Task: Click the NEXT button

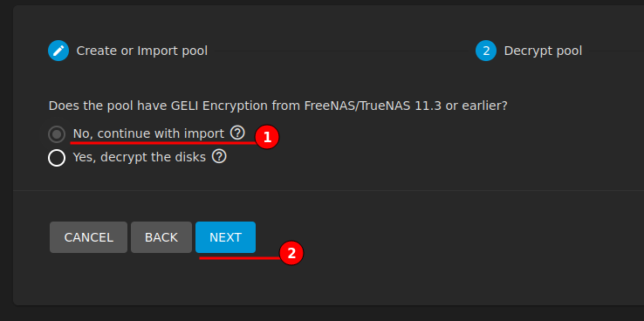Action: (225, 237)
